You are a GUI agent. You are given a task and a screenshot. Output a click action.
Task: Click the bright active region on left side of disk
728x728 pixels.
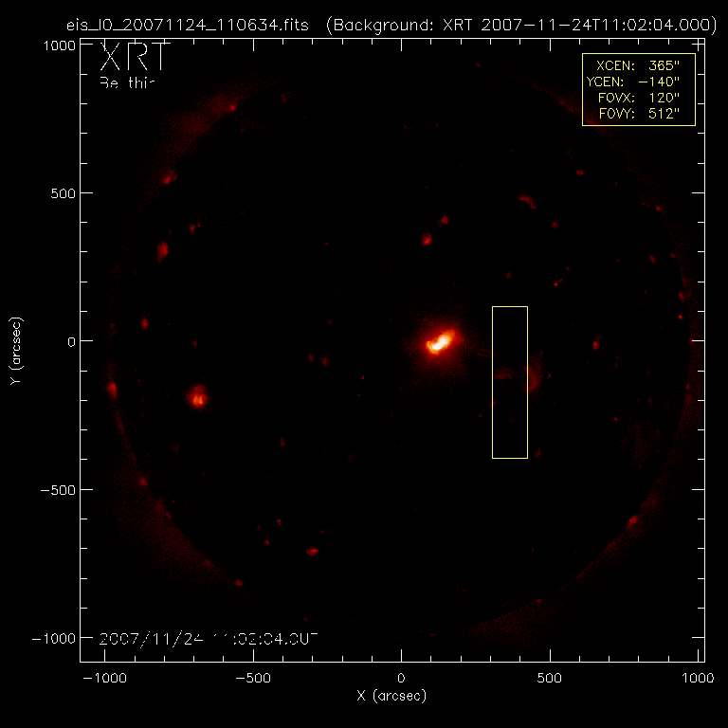click(198, 396)
